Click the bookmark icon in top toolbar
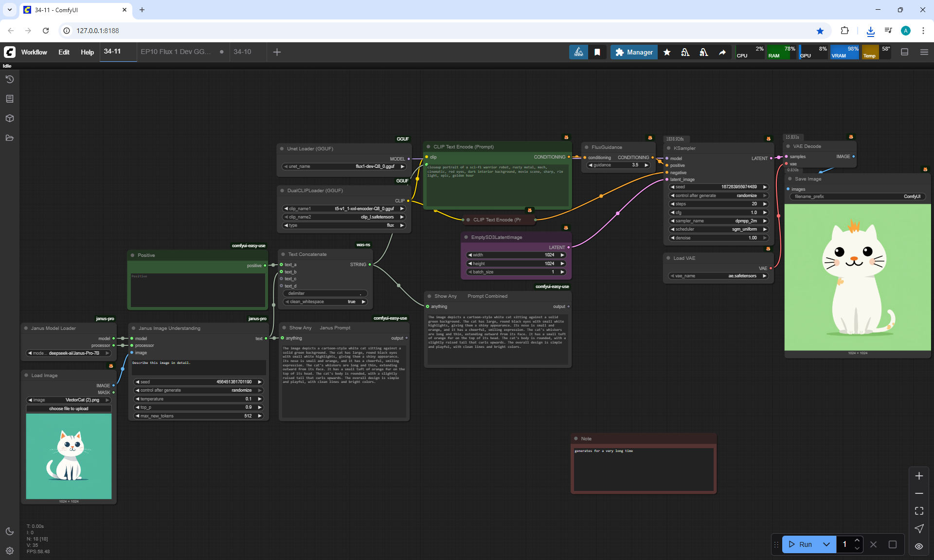Viewport: 934px width, 560px height. pyautogui.click(x=597, y=52)
